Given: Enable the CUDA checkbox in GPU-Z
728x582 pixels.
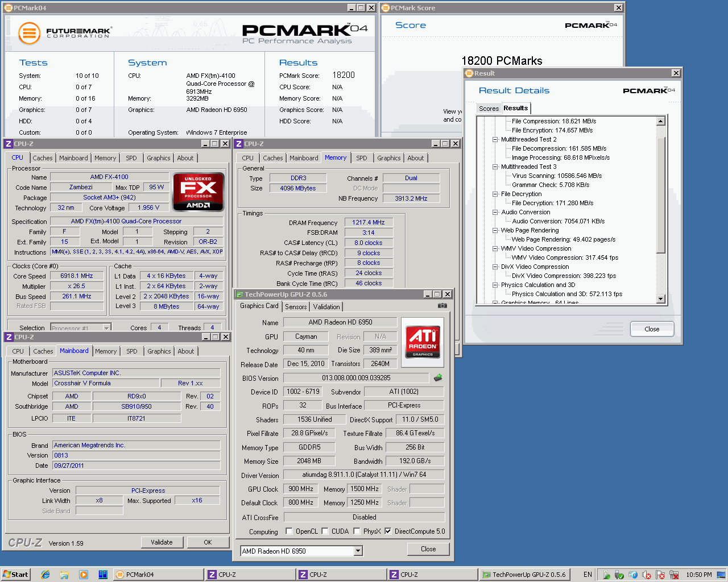Looking at the screenshot, I should tap(325, 531).
